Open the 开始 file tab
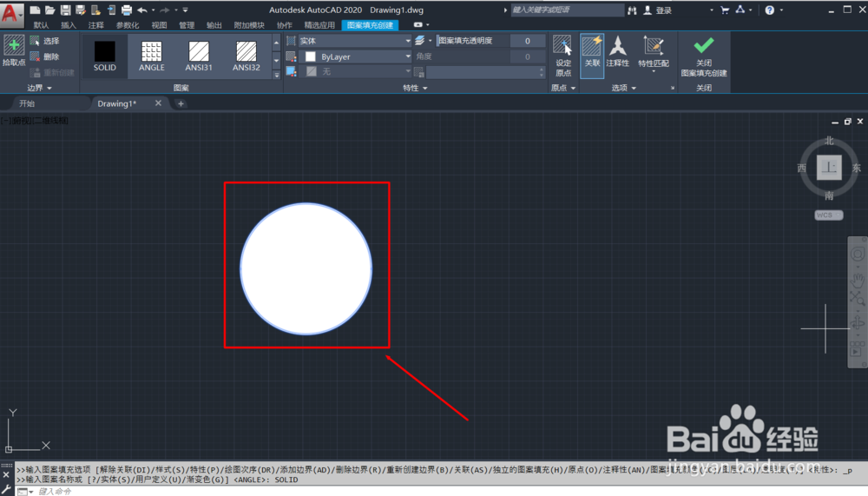 (x=27, y=103)
